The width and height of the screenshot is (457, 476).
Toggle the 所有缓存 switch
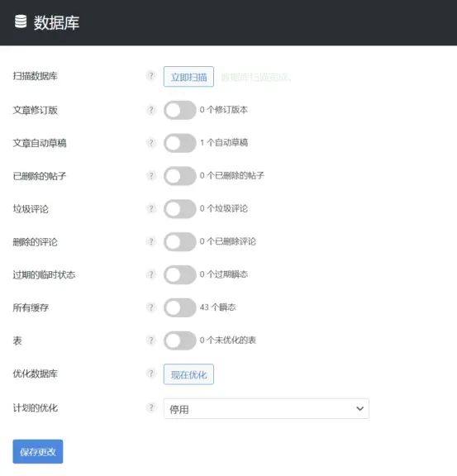[180, 307]
